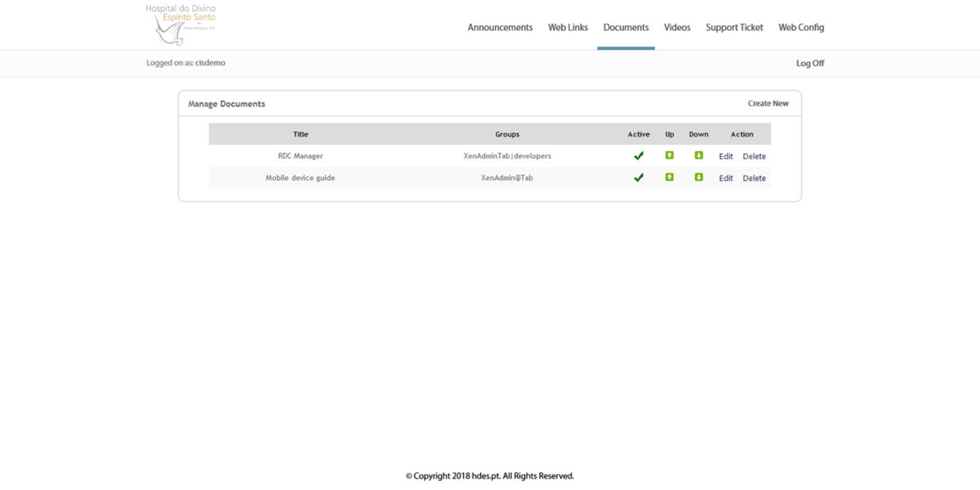Toggle active status of RDC Manager
This screenshot has width=980, height=490.
[639, 155]
